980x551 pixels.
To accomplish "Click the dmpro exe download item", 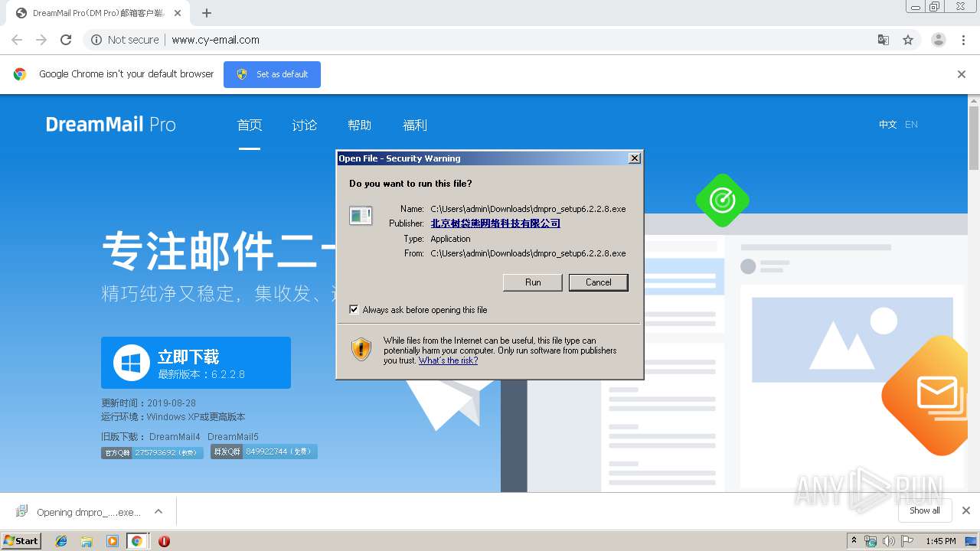I will tap(79, 512).
